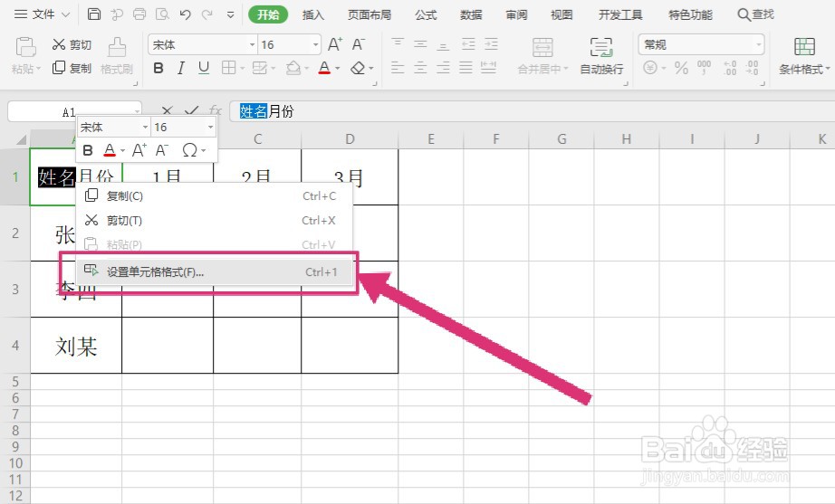This screenshot has height=504, width=835.
Task: Open the 公式 tab
Action: point(426,14)
